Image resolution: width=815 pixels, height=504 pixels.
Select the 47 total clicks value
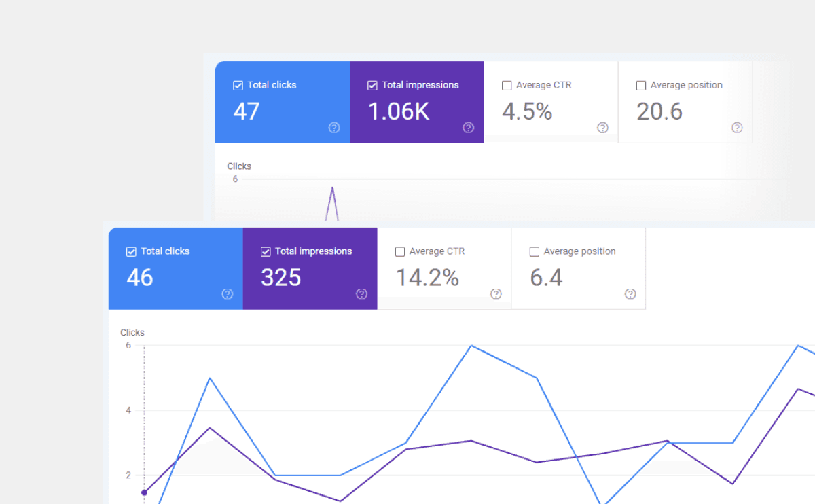pyautogui.click(x=247, y=111)
